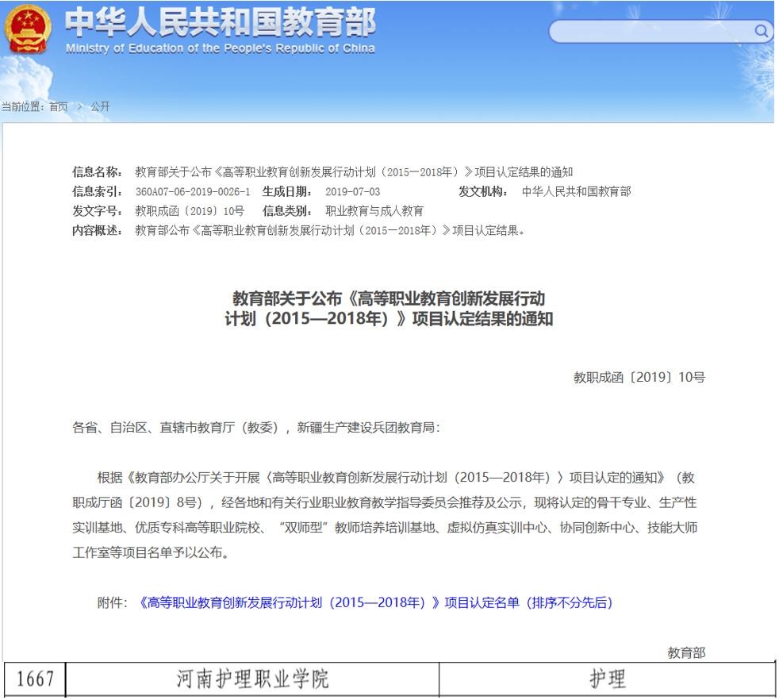The width and height of the screenshot is (779, 700).
Task: Click the 生成日期 value 2019-07-03
Action: 353,192
